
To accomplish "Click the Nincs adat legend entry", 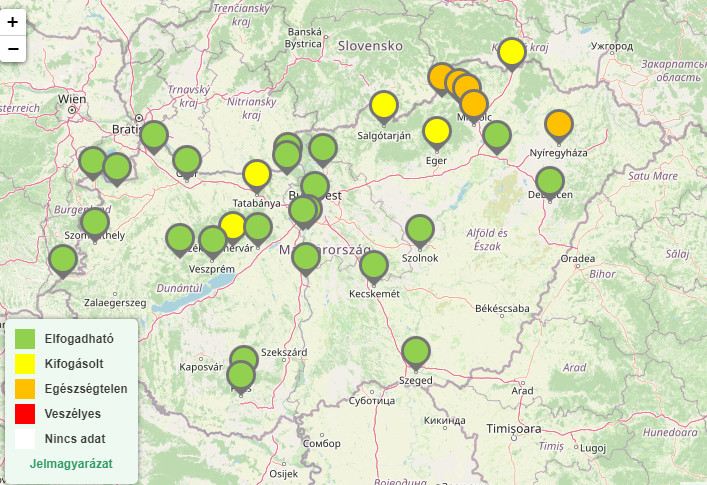I will tap(75, 438).
